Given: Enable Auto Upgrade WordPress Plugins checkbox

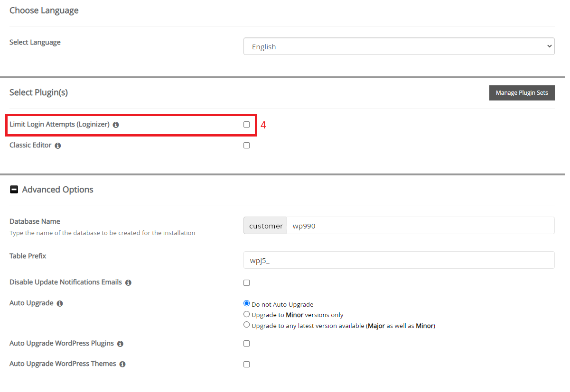Looking at the screenshot, I should point(246,344).
